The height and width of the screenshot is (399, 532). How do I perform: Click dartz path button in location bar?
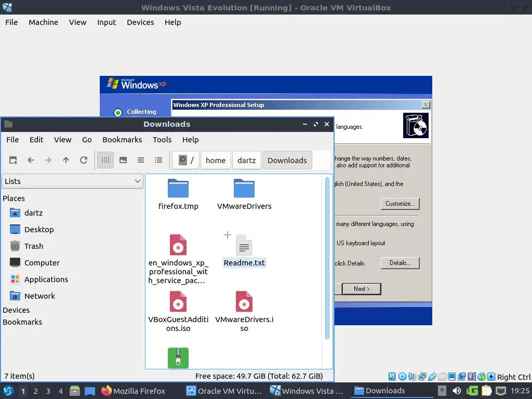pos(247,160)
